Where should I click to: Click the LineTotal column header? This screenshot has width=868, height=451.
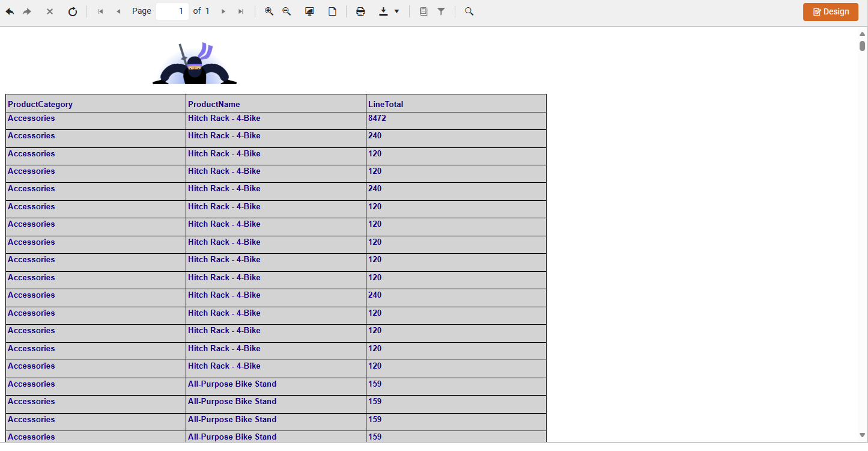384,104
